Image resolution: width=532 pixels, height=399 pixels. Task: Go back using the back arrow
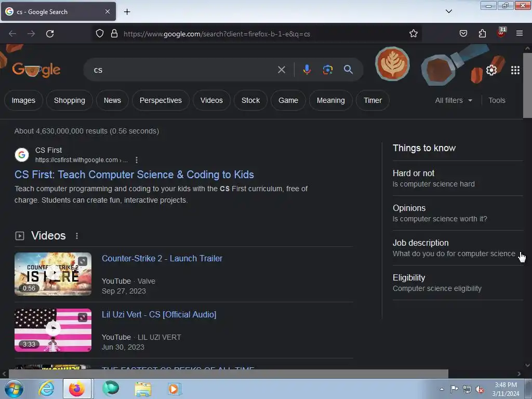(x=12, y=34)
